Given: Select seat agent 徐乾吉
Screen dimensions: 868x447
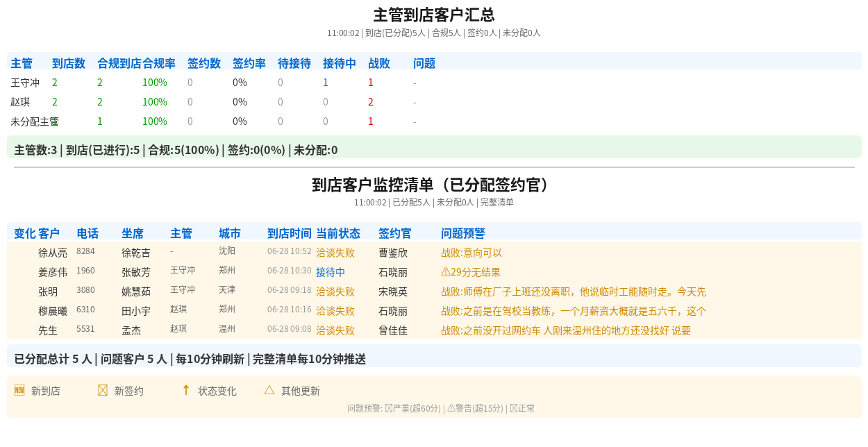Looking at the screenshot, I should pos(136,253).
